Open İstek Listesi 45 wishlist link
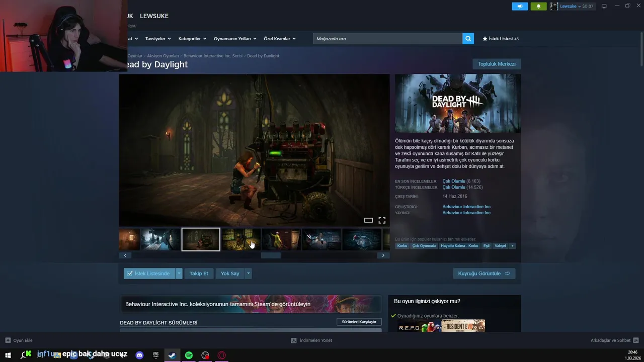Image resolution: width=644 pixels, height=362 pixels. 501,39
